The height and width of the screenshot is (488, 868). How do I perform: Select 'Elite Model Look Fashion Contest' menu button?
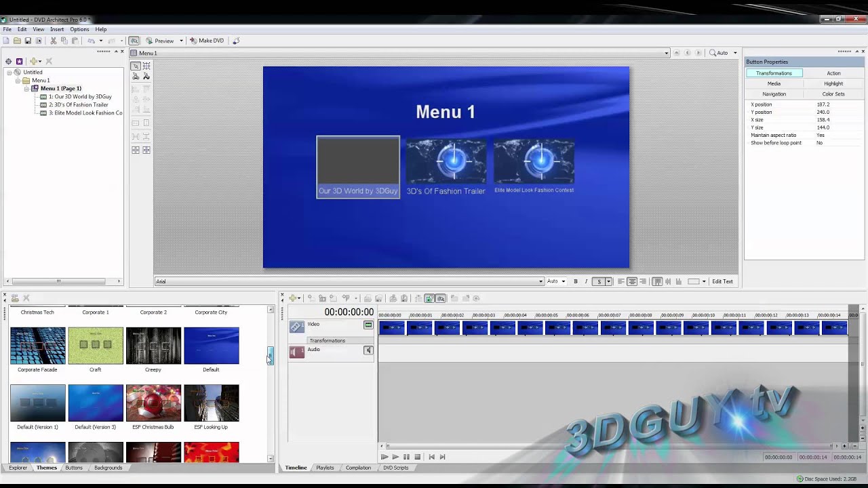tap(534, 167)
